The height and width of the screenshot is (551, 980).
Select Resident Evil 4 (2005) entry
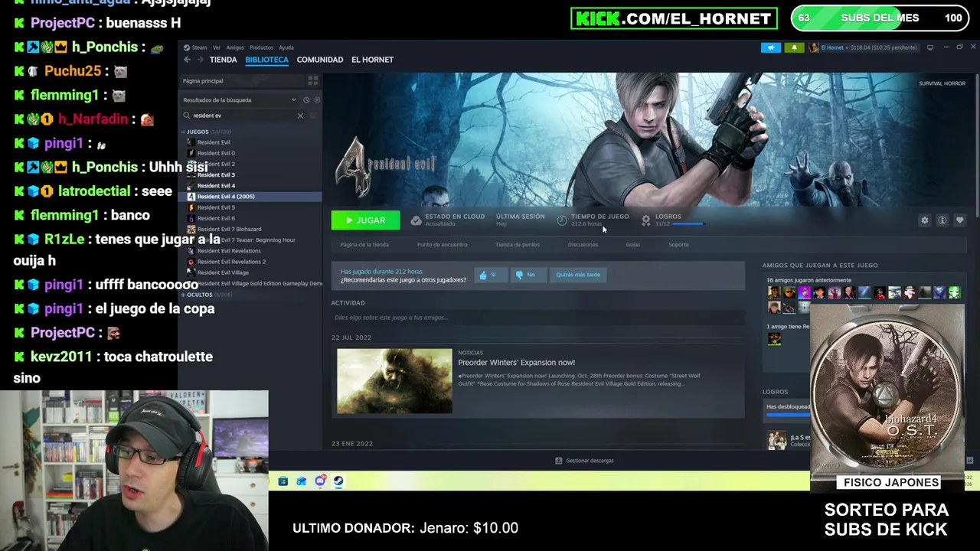pyautogui.click(x=250, y=197)
